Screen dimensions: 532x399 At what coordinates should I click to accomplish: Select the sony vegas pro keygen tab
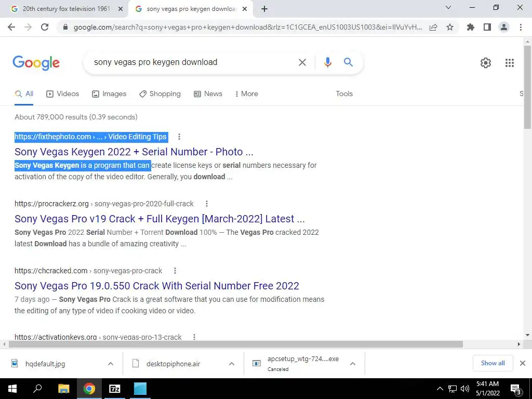(190, 9)
